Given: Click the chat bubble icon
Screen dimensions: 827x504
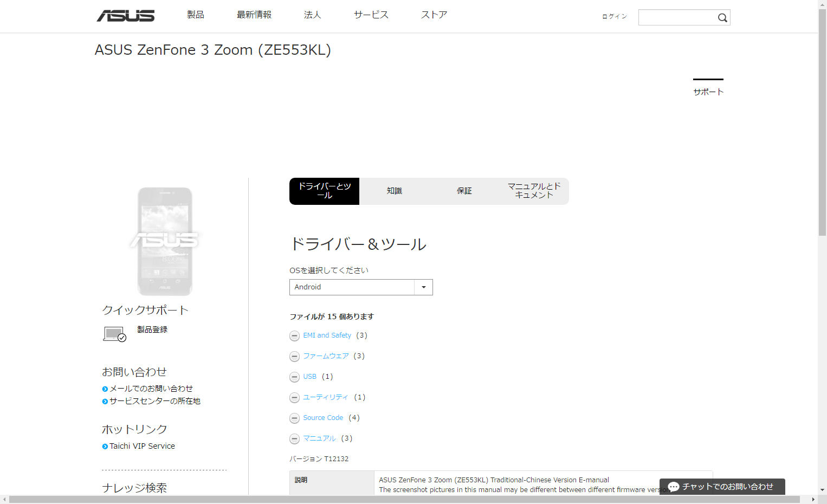Looking at the screenshot, I should click(674, 487).
